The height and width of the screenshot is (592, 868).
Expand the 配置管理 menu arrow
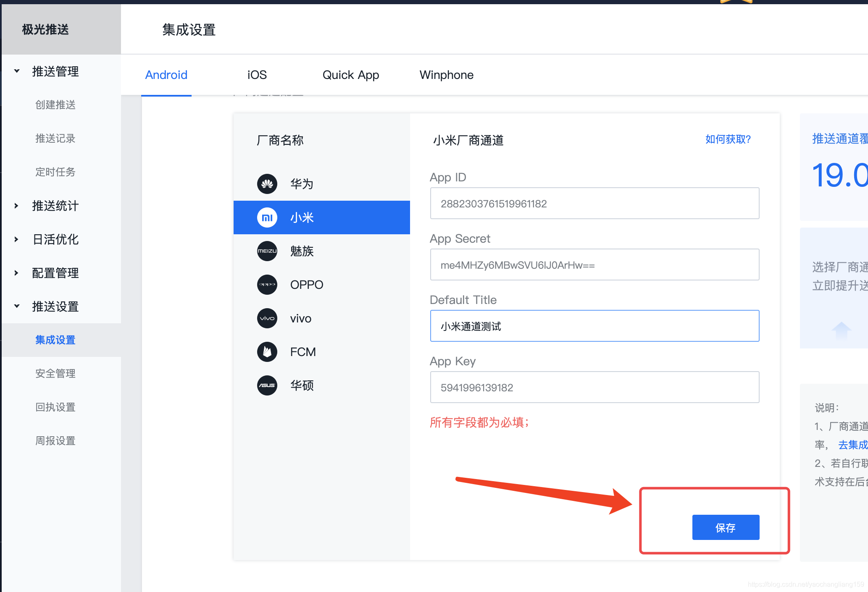[x=17, y=273]
